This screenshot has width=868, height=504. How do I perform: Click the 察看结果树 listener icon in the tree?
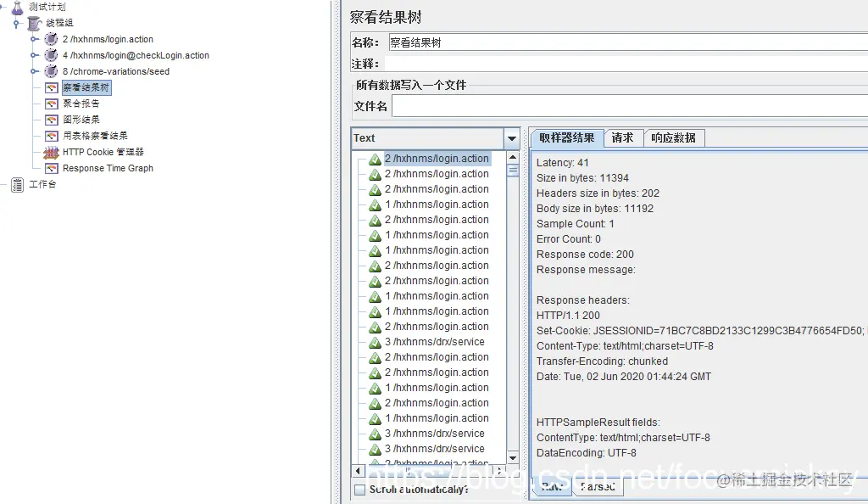tap(52, 87)
